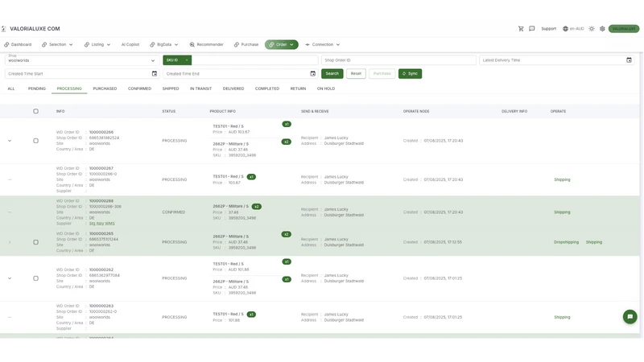Click the disabled Purchase button beside Reset

(382, 73)
